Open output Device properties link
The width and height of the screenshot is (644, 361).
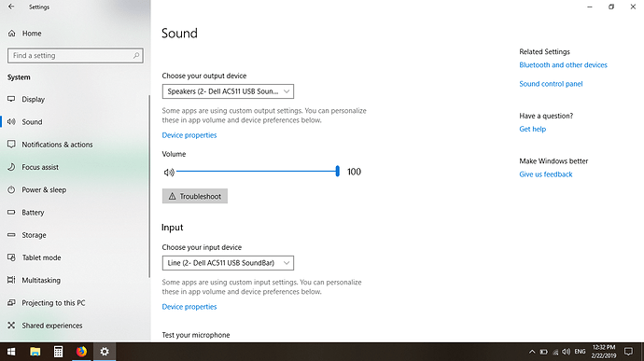tap(189, 135)
